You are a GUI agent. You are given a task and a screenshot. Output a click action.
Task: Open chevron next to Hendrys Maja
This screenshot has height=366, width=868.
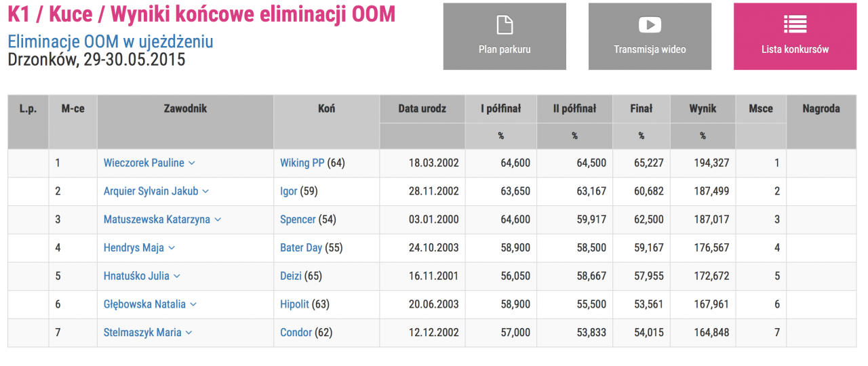(172, 248)
